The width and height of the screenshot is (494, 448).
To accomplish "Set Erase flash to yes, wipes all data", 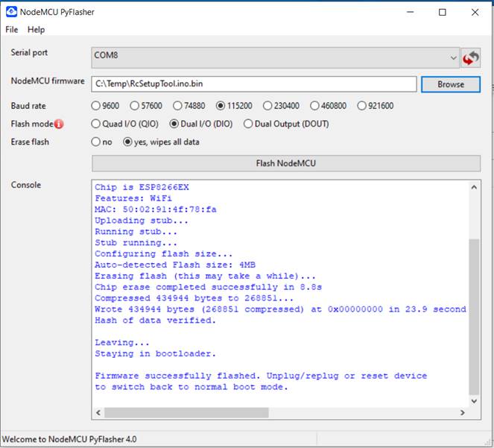I will [161, 142].
